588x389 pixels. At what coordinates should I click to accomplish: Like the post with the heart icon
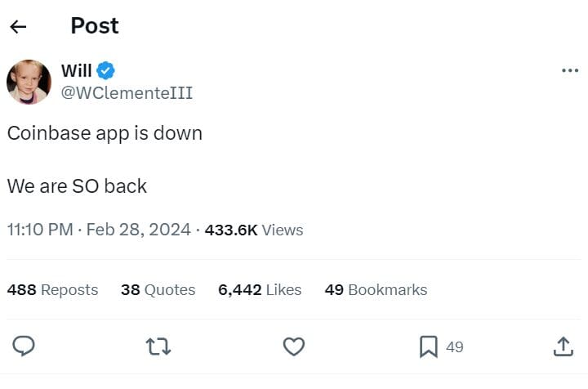(x=293, y=347)
